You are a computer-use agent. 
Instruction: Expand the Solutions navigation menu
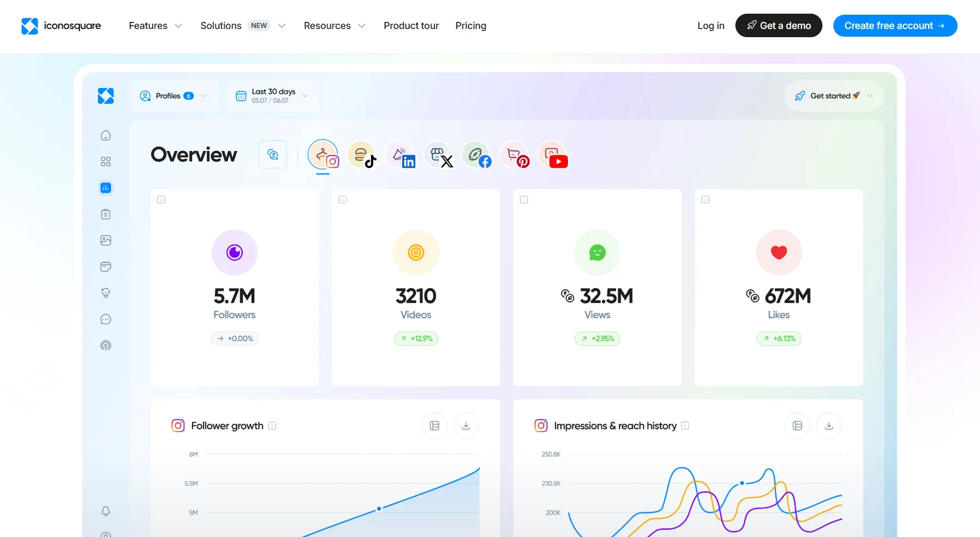[x=243, y=26]
